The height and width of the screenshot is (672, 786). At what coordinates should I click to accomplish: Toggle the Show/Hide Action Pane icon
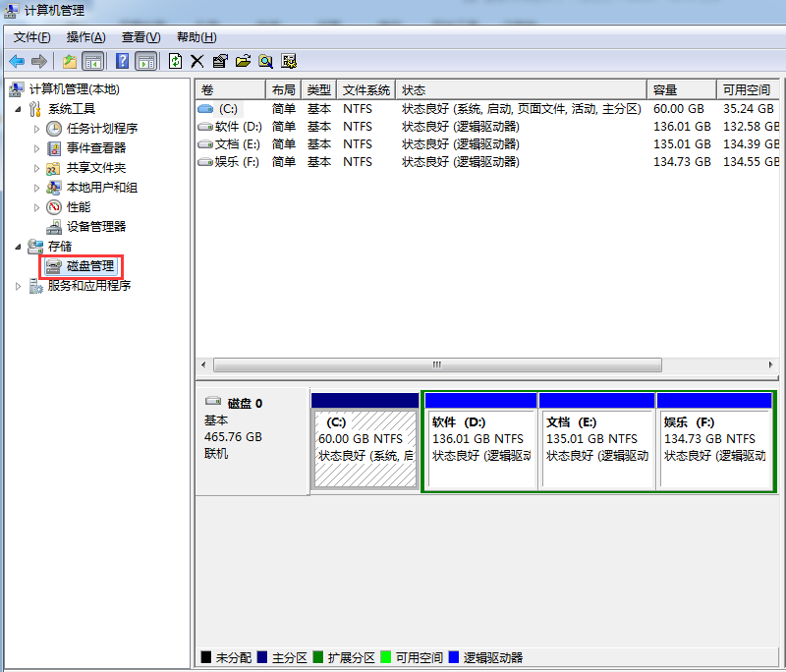145,61
